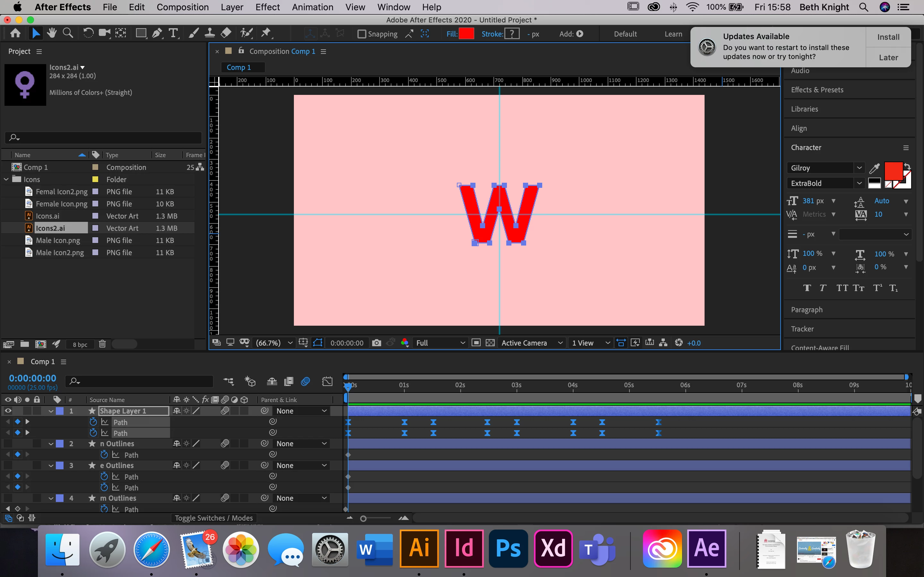Open the Animation menu
924x577 pixels.
tap(312, 7)
